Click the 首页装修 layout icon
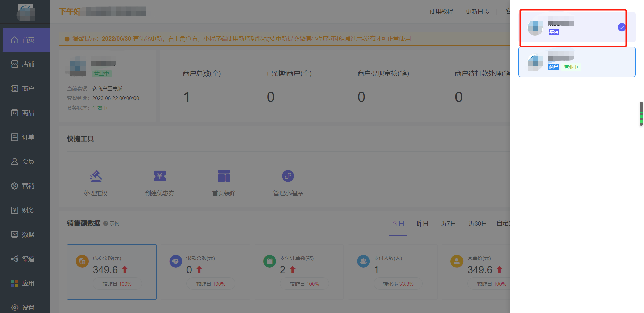The width and height of the screenshot is (644, 313). coord(224,176)
